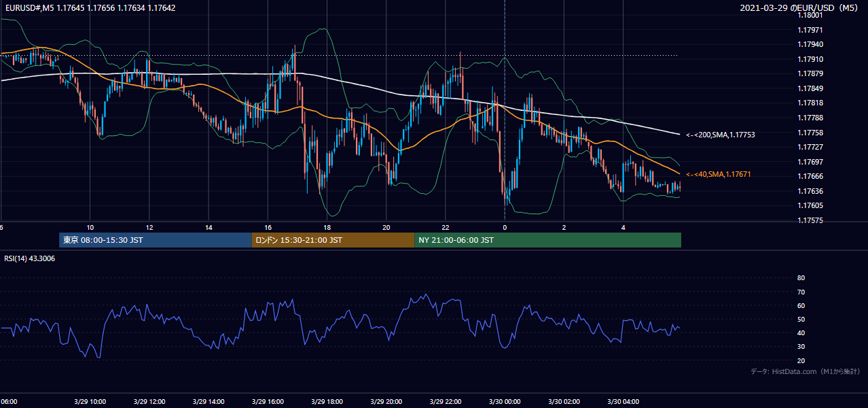Click price axis label 1.17818

click(812, 103)
